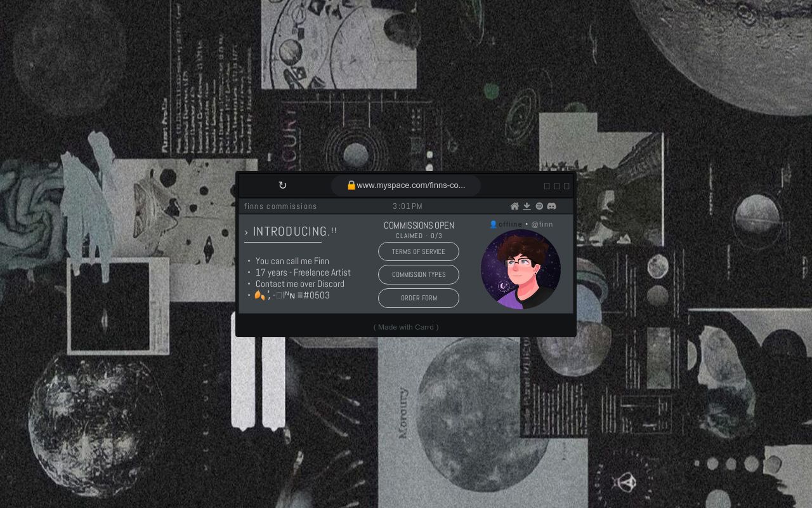Click the myspace.com URL address field

(x=411, y=185)
